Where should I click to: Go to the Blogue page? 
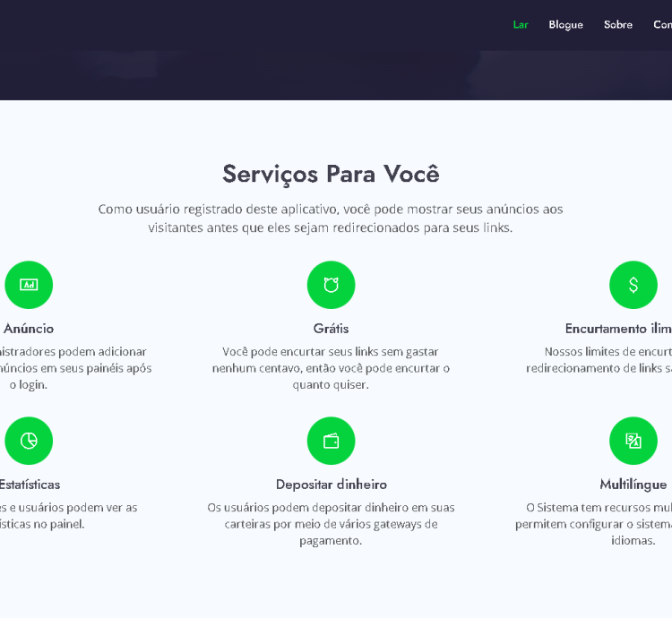565,25
